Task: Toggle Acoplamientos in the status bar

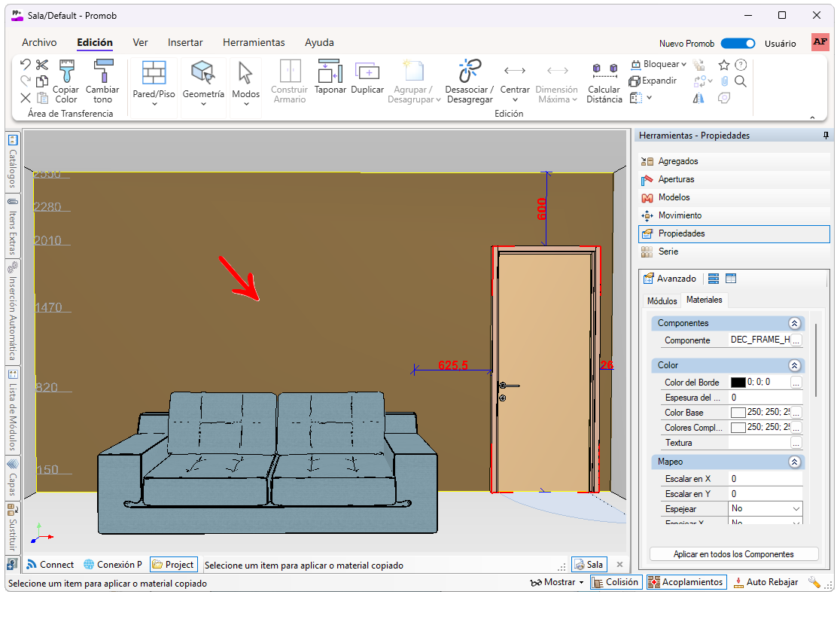Action: tap(686, 582)
